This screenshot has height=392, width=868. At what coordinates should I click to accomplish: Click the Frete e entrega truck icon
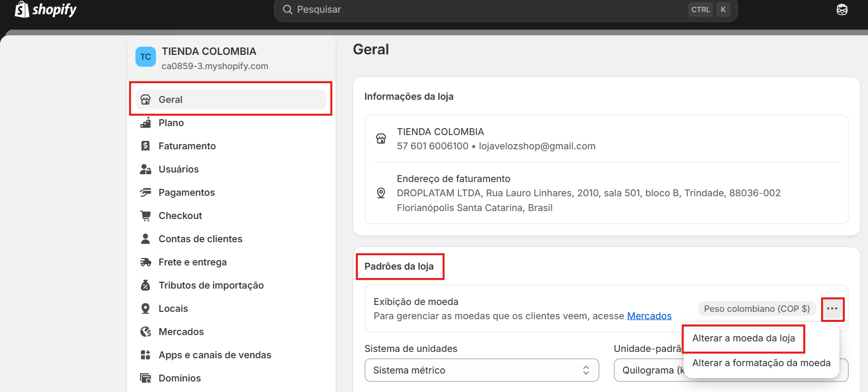145,262
